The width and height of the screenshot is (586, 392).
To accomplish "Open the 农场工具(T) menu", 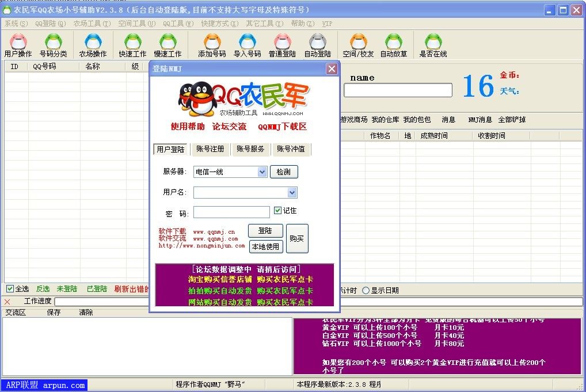I will 92,24.
